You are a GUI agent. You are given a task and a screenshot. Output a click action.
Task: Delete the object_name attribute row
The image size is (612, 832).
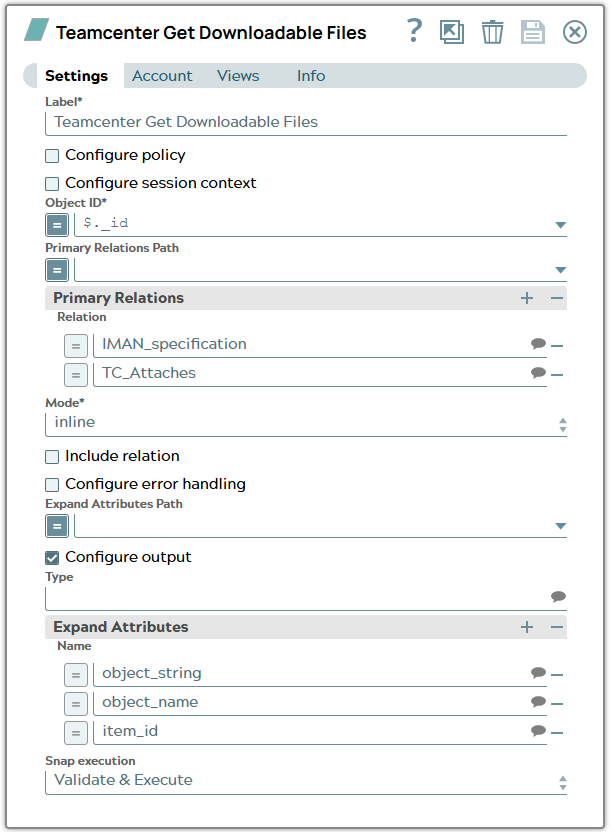[557, 704]
